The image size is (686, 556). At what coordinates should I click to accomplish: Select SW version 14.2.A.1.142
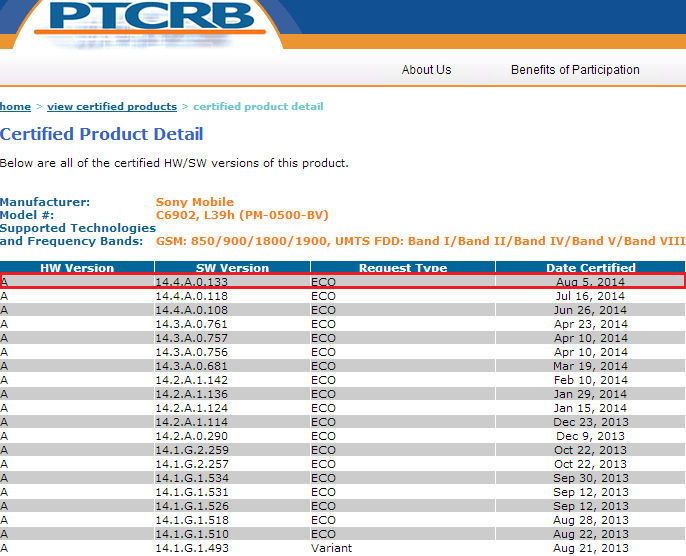tap(192, 380)
